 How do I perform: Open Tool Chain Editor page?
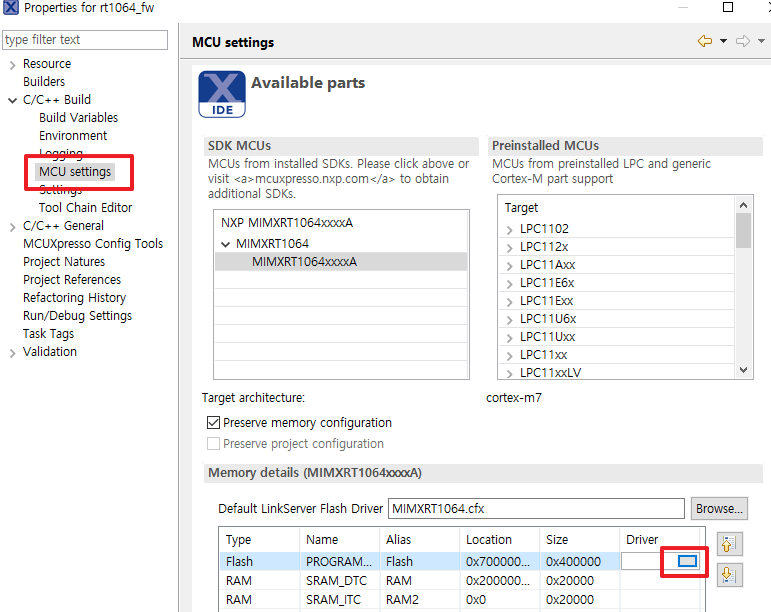point(85,207)
